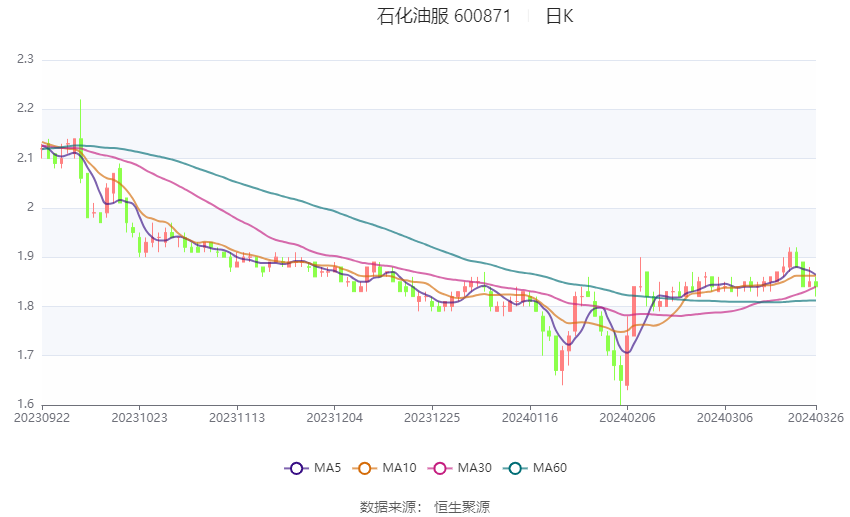
Task: Click x-axis date label 20231204
Action: (334, 418)
